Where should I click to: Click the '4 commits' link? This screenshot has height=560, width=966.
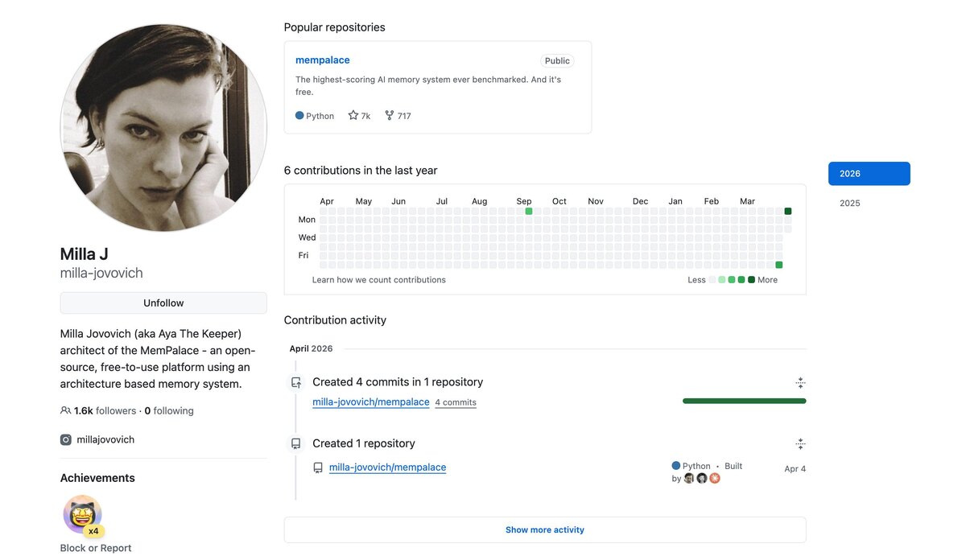click(x=456, y=402)
